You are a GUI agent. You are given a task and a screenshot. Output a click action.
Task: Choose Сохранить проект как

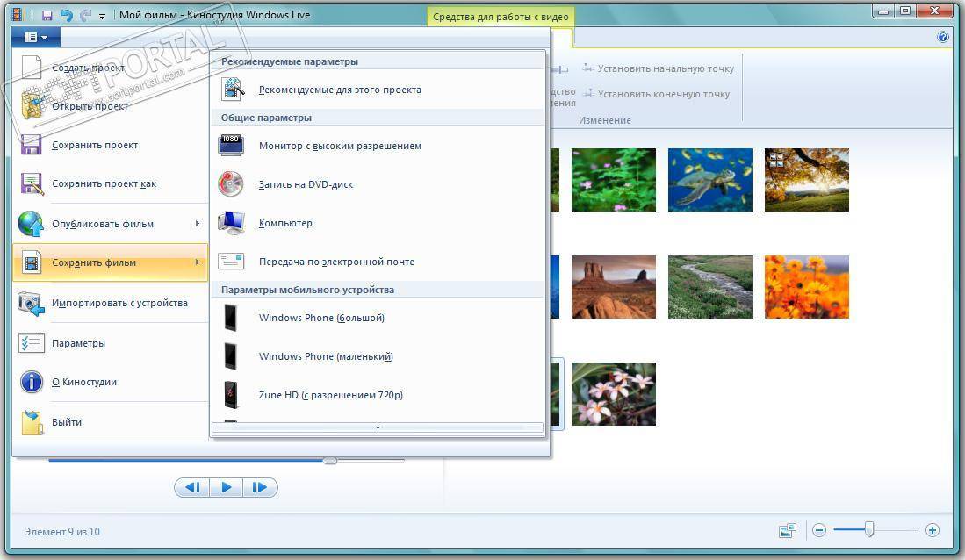click(110, 183)
